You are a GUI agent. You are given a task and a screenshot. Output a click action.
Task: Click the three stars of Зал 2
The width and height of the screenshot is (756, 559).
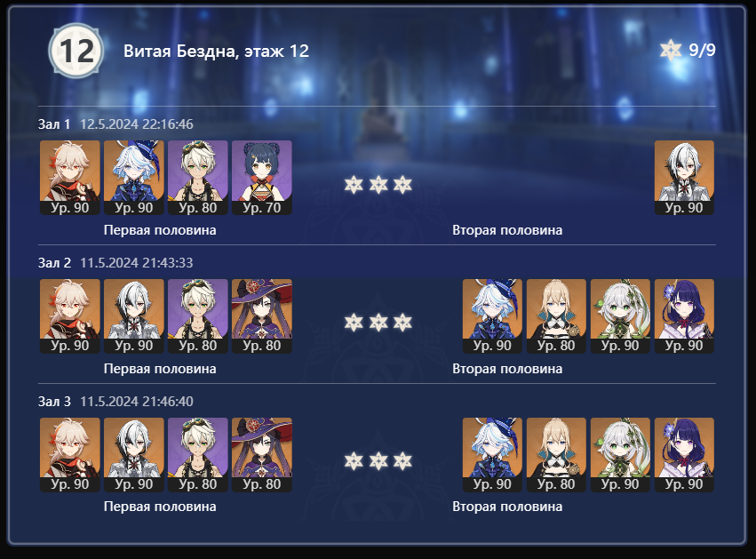point(378,323)
